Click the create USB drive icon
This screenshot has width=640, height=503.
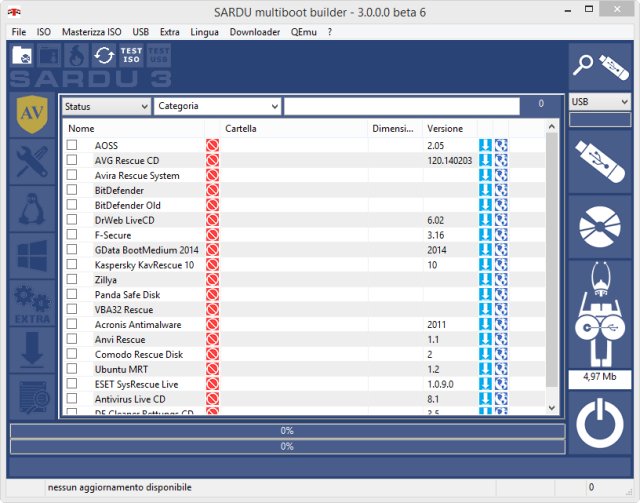[x=600, y=162]
